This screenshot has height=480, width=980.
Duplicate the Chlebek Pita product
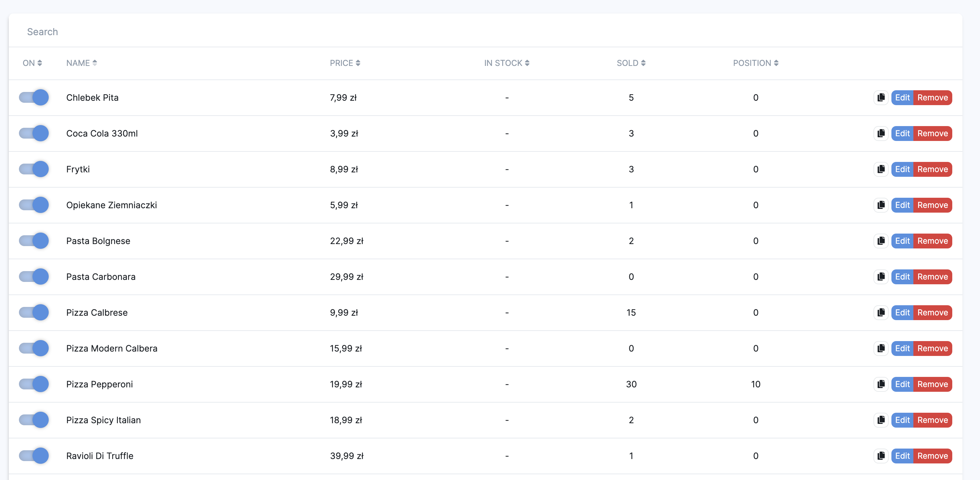[x=881, y=98]
